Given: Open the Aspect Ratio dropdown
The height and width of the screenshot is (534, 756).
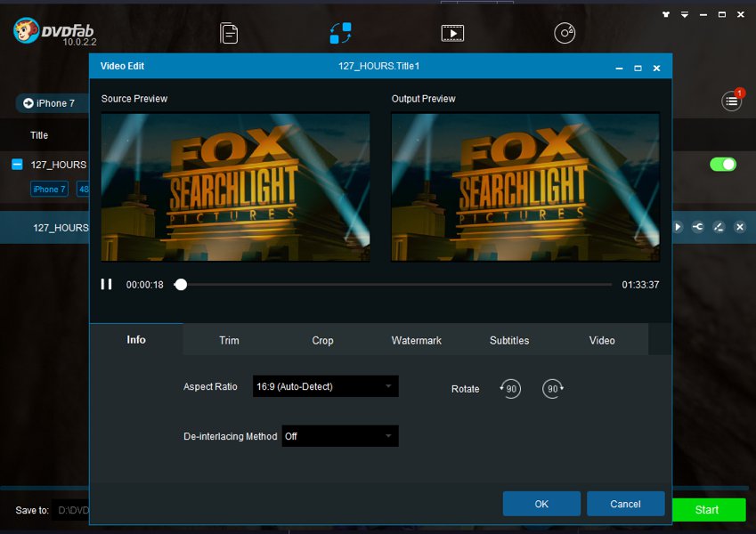Looking at the screenshot, I should [325, 386].
